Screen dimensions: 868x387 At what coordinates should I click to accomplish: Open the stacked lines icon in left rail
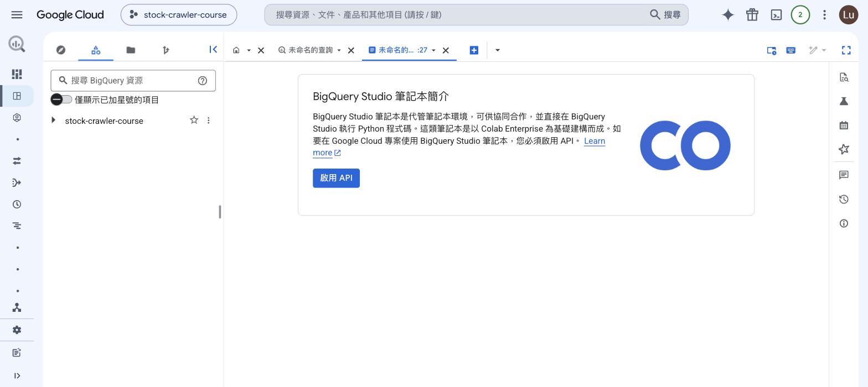(17, 226)
